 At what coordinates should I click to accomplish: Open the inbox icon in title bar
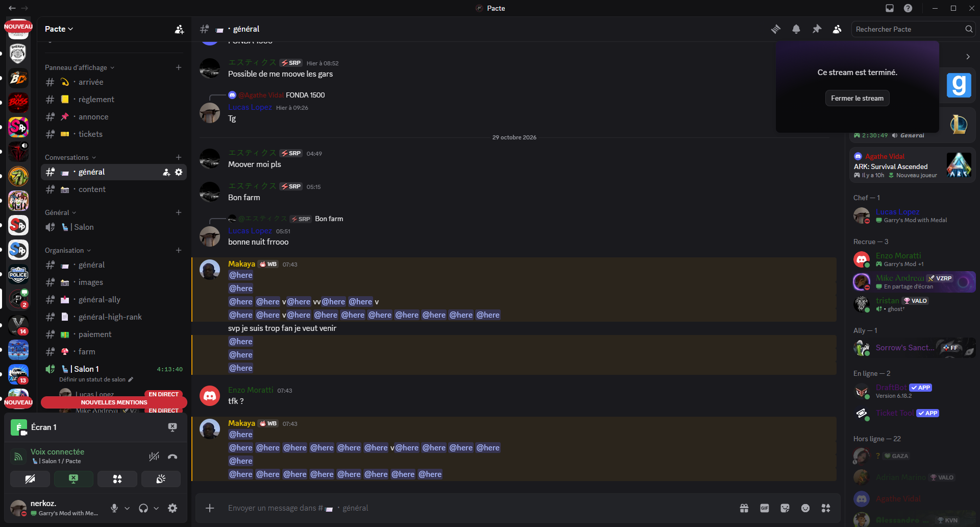point(890,8)
